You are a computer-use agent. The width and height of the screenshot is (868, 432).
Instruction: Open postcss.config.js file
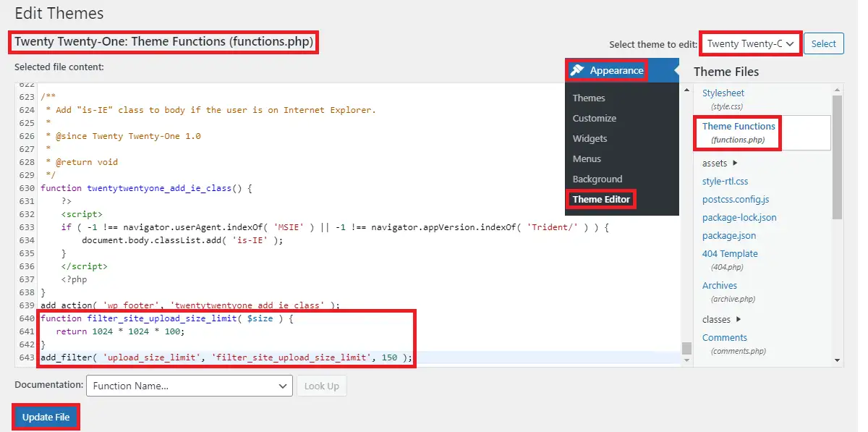click(736, 199)
